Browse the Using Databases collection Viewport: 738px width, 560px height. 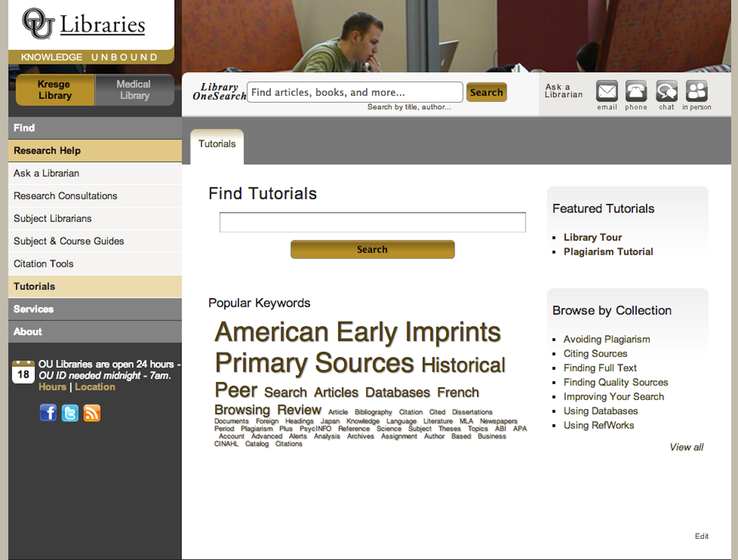[601, 411]
